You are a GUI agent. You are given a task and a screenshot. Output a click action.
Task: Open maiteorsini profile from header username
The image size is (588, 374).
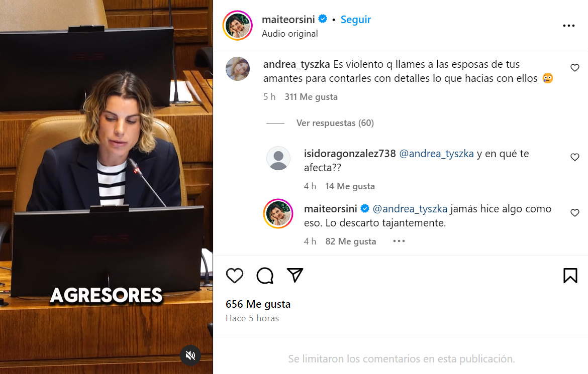point(288,20)
